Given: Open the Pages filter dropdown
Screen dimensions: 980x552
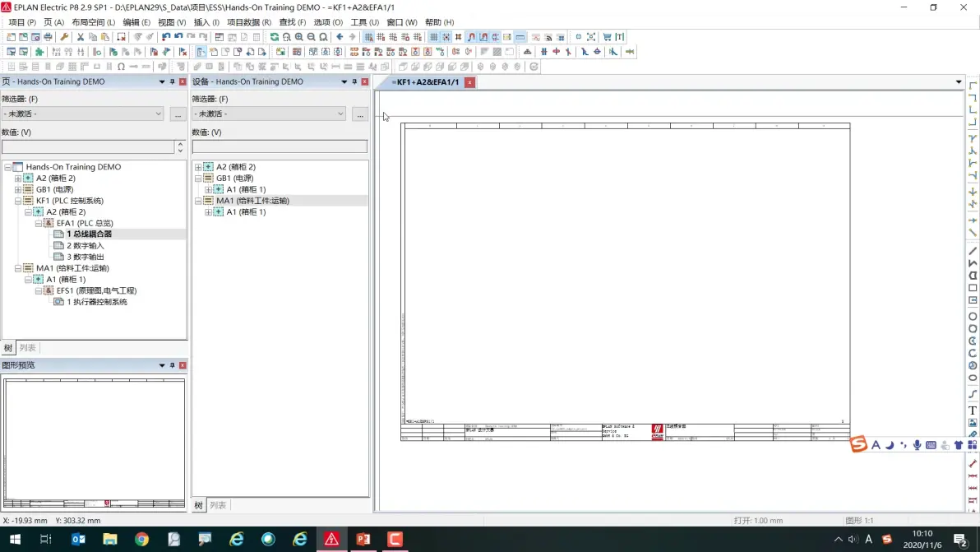Looking at the screenshot, I should 158,114.
